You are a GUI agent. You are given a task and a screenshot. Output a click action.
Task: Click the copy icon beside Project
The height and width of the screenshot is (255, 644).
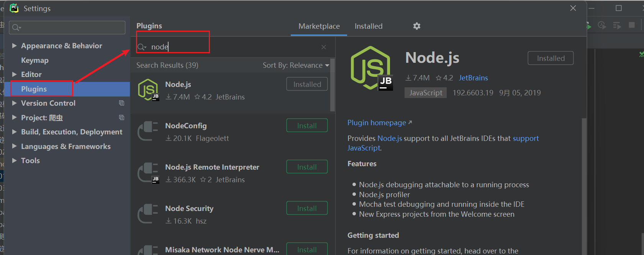pos(121,118)
